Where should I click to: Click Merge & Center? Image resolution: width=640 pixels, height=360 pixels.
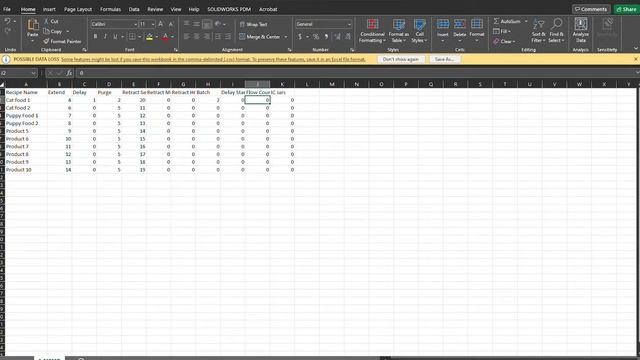(x=260, y=37)
